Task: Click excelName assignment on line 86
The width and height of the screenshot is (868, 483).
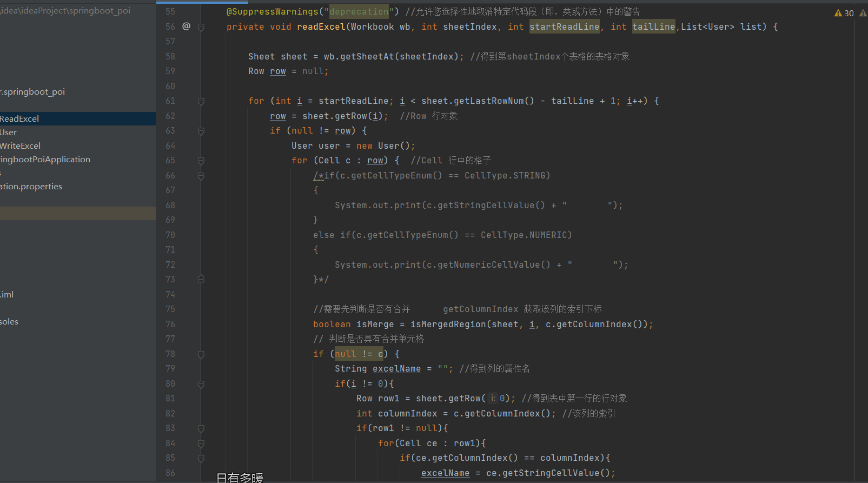Action: click(x=445, y=473)
